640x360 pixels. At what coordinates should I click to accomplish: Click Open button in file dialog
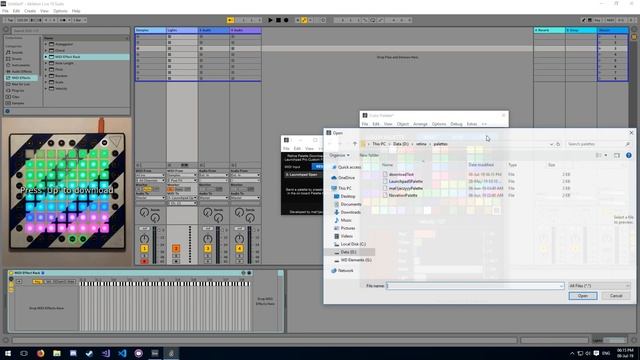point(582,296)
